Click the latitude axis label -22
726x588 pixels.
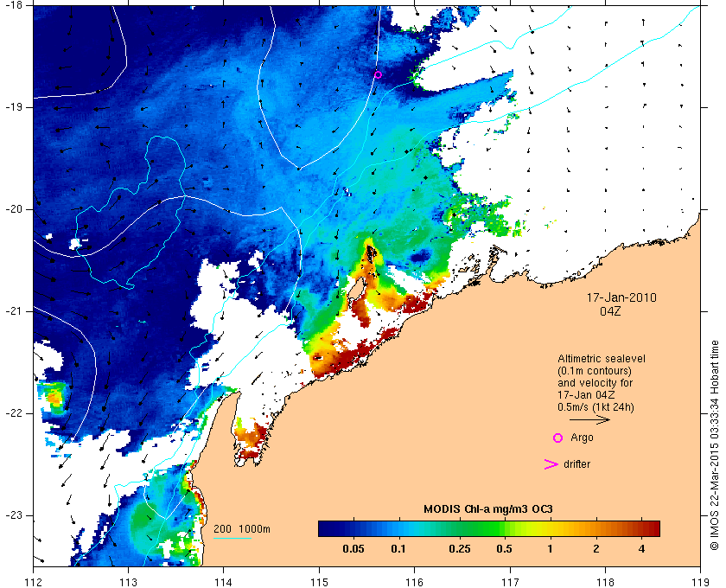coord(12,413)
